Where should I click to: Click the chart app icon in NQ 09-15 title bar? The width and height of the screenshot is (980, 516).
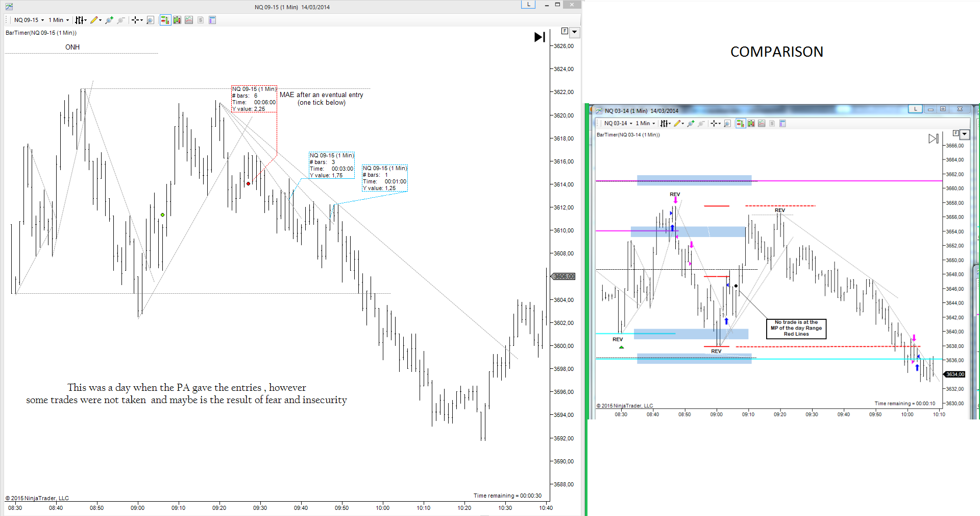point(9,7)
